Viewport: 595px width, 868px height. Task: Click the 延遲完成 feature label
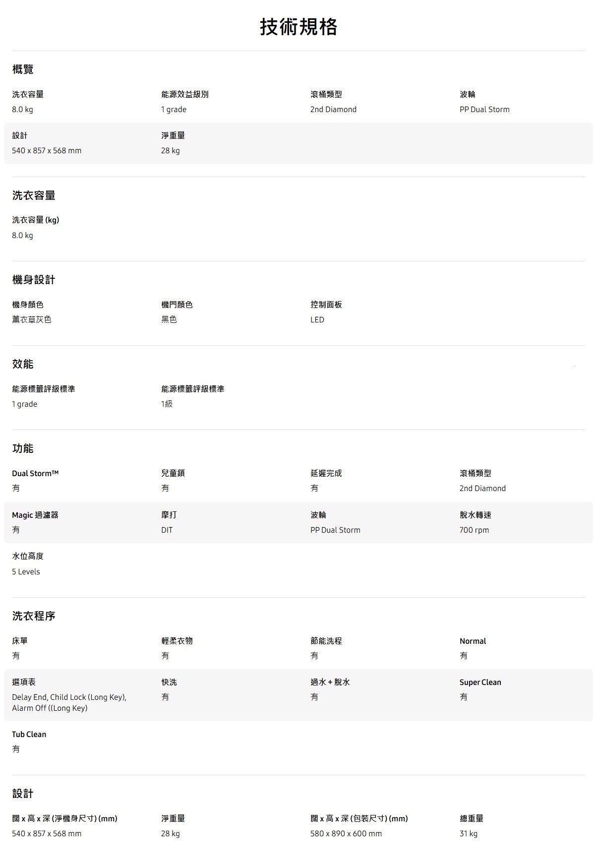click(x=326, y=473)
